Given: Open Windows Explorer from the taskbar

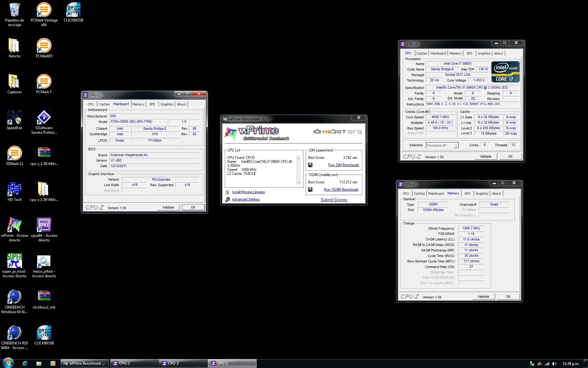Looking at the screenshot, I should point(39,363).
